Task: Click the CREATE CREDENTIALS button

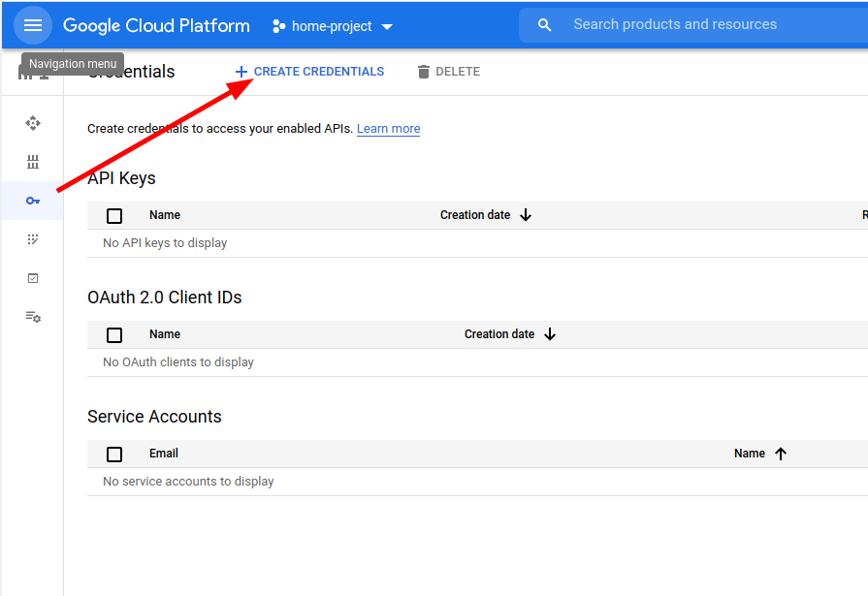Action: click(309, 72)
